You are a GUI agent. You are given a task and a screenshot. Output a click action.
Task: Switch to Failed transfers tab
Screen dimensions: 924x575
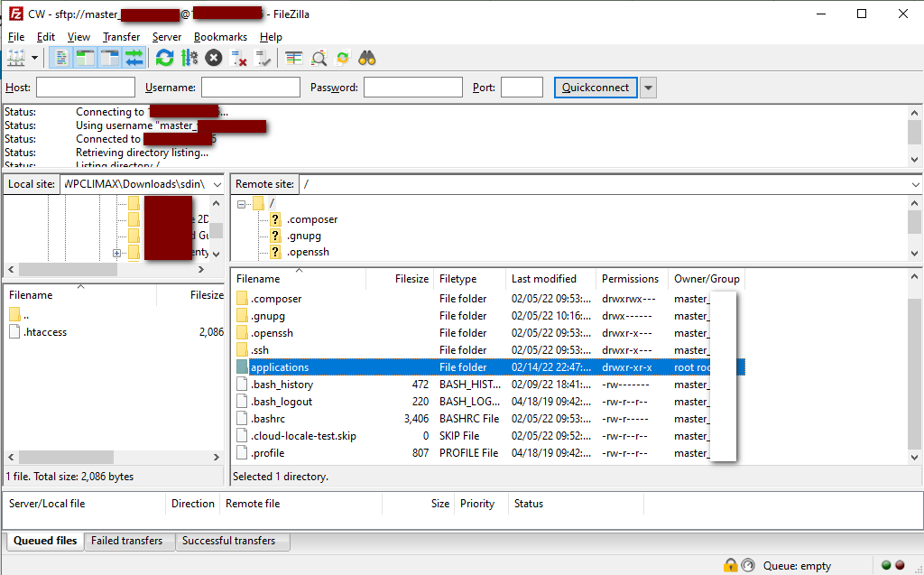click(127, 541)
